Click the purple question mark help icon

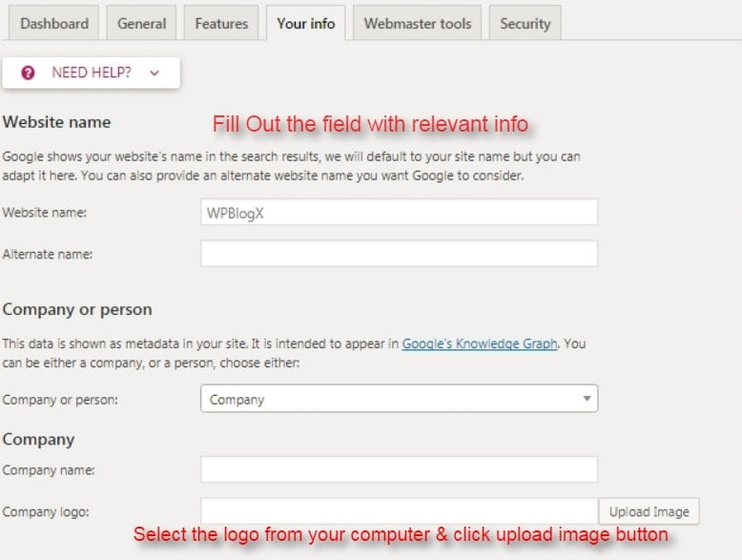point(28,73)
